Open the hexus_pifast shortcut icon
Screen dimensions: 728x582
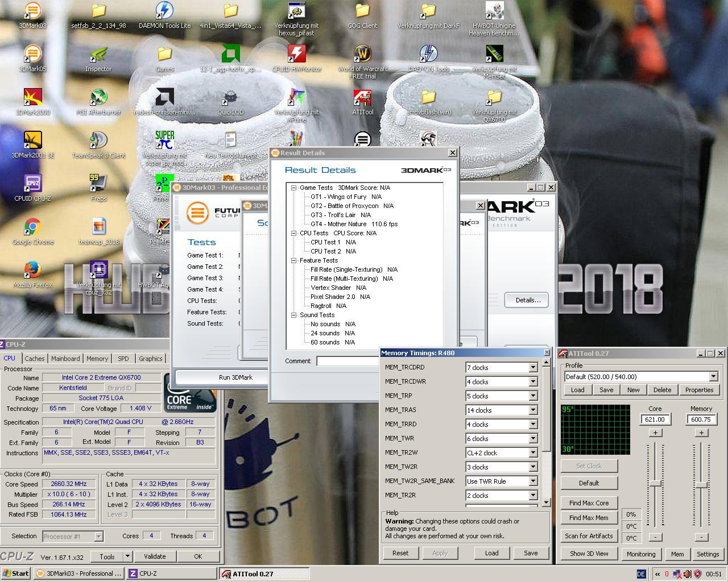(296, 19)
